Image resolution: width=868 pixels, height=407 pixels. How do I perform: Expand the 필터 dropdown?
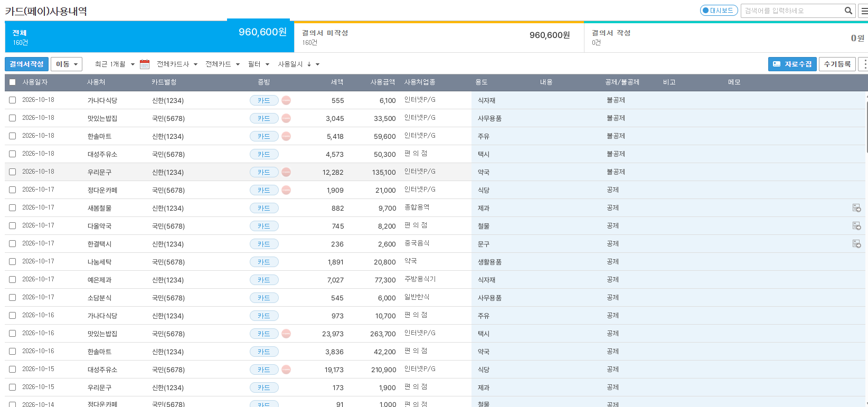pos(259,64)
